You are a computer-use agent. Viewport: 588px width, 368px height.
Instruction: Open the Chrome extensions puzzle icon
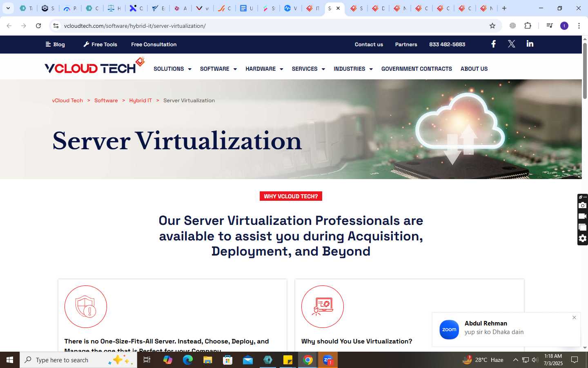tap(528, 26)
